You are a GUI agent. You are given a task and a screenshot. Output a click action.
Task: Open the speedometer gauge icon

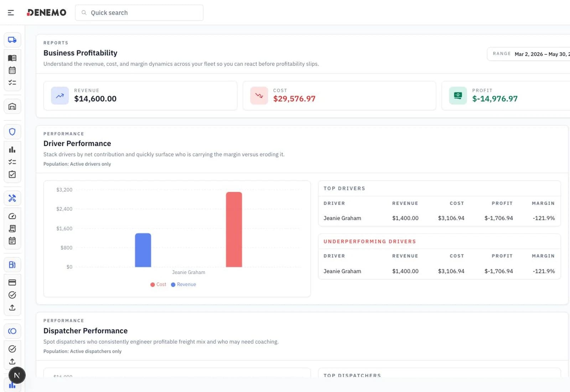(x=12, y=216)
